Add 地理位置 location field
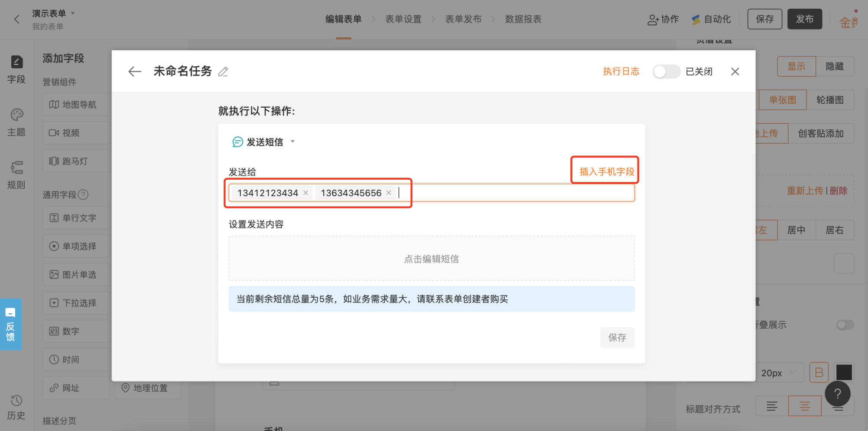 click(148, 388)
